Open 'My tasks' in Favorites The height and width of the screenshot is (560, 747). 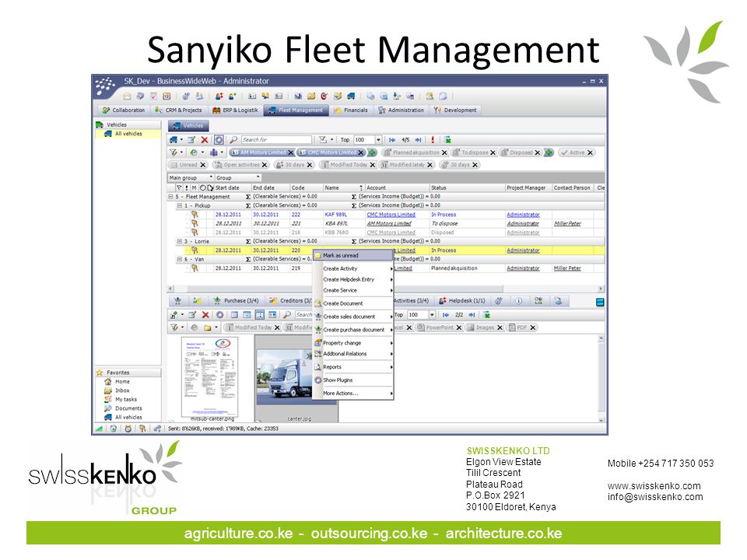click(x=125, y=400)
